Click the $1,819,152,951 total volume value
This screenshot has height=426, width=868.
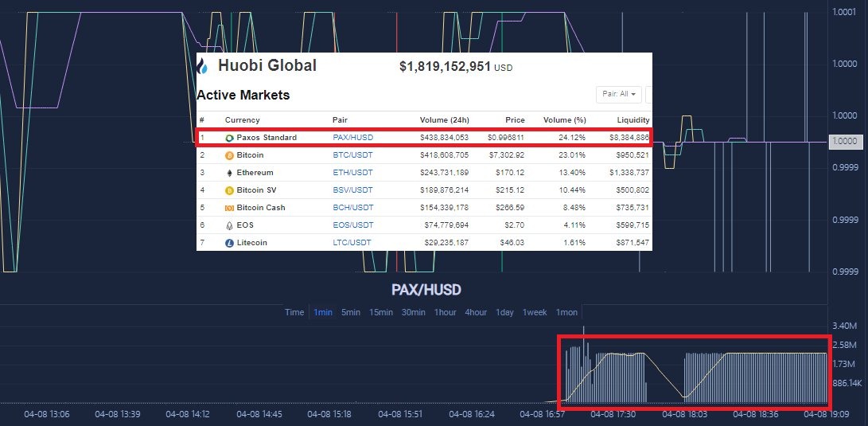point(445,67)
